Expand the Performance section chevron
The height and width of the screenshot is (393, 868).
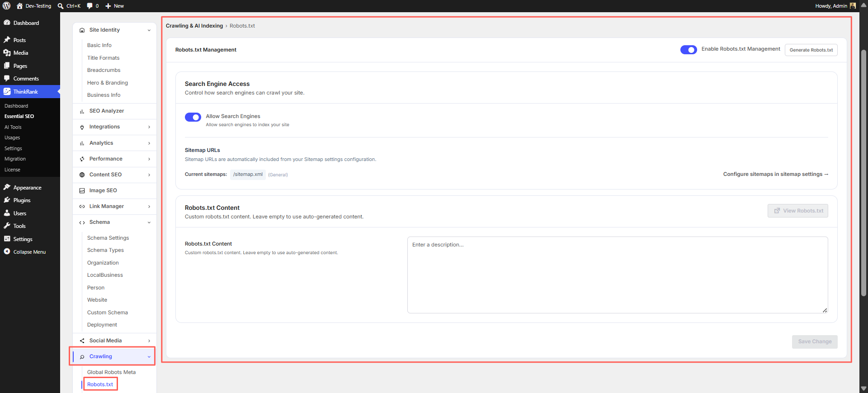(149, 159)
